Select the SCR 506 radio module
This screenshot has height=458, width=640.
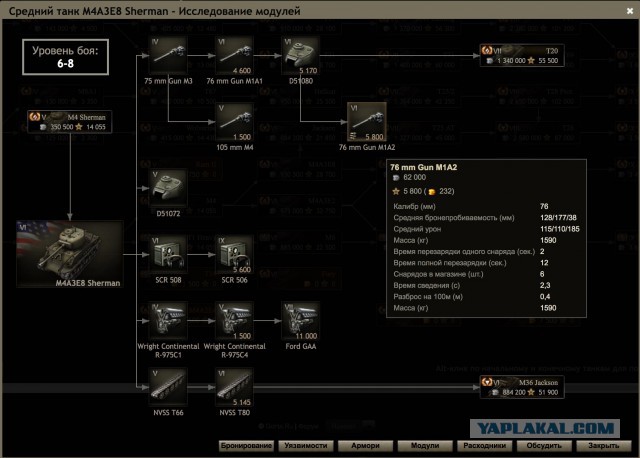[234, 255]
